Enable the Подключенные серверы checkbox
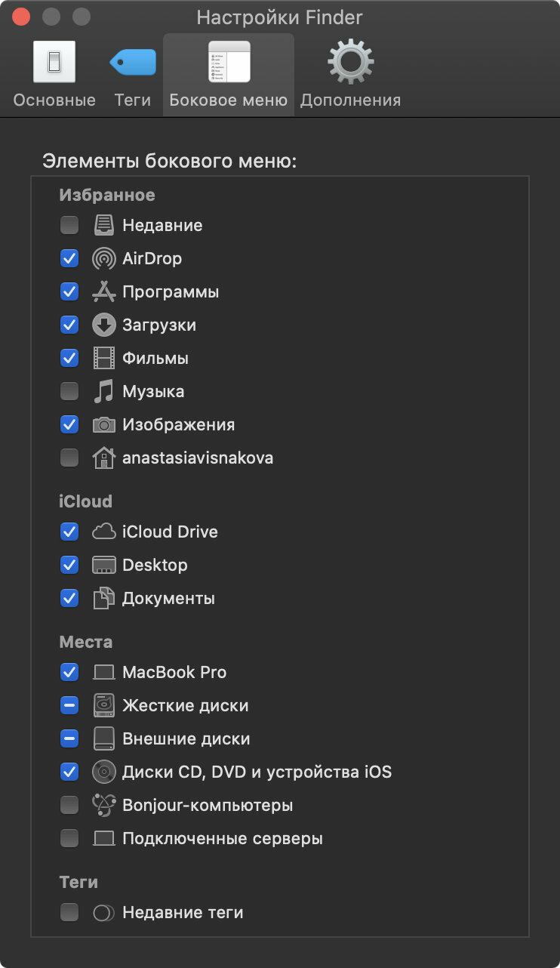This screenshot has height=968, width=560. [69, 838]
